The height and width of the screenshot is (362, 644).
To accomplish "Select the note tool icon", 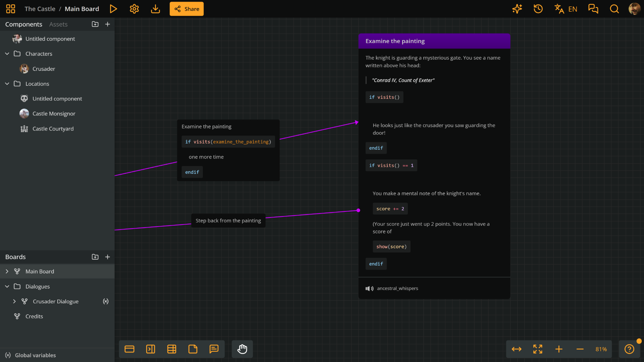I will click(x=193, y=349).
